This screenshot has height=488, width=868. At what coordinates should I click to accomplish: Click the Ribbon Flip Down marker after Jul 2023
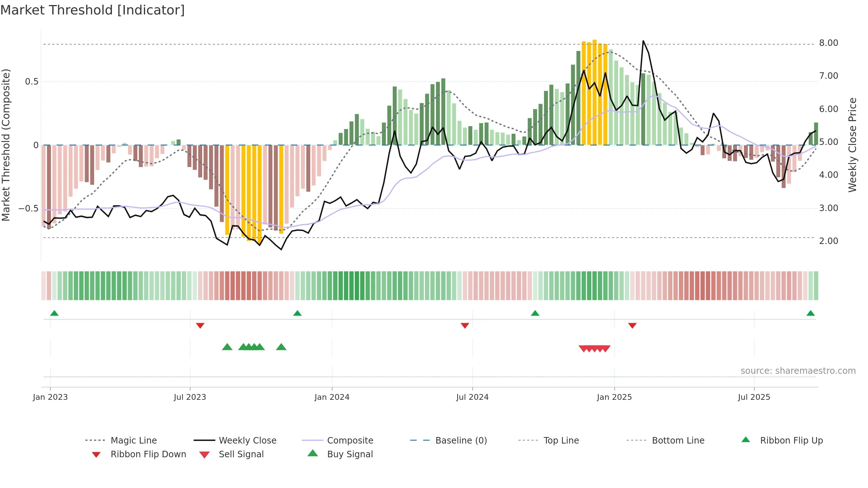point(200,326)
